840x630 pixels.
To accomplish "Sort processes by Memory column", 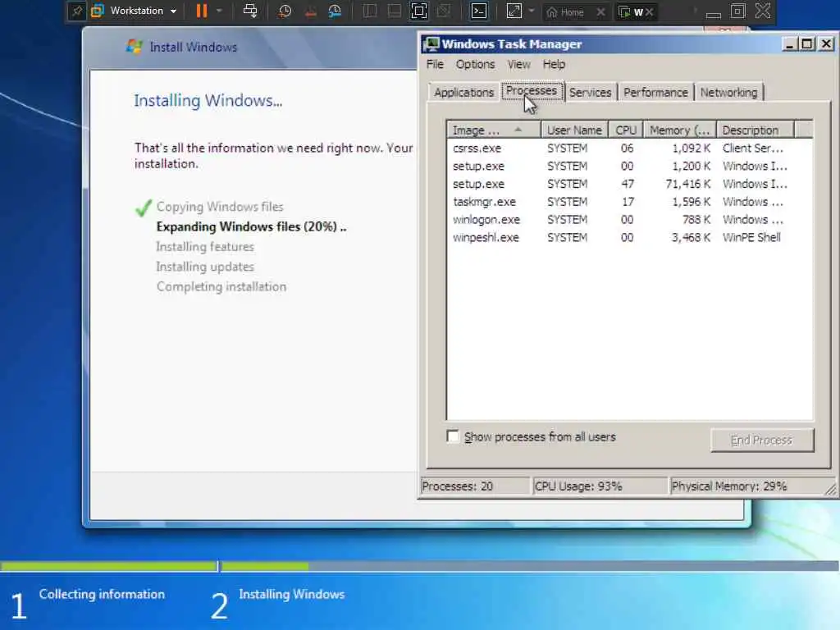I will click(x=679, y=130).
